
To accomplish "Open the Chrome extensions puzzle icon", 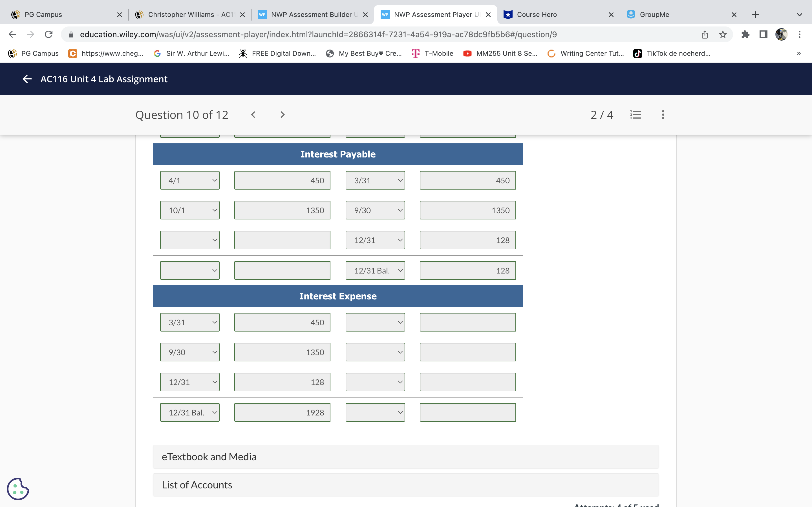I will pyautogui.click(x=745, y=35).
